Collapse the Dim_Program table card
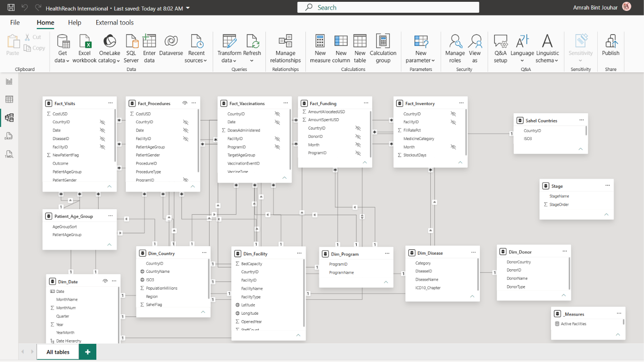Screen dimensions: 644x362 pyautogui.click(x=386, y=282)
